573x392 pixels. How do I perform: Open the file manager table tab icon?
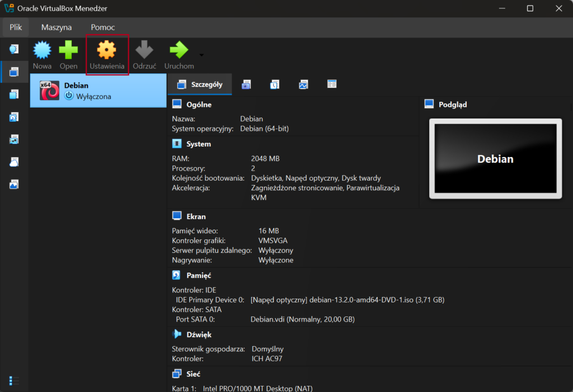point(332,84)
